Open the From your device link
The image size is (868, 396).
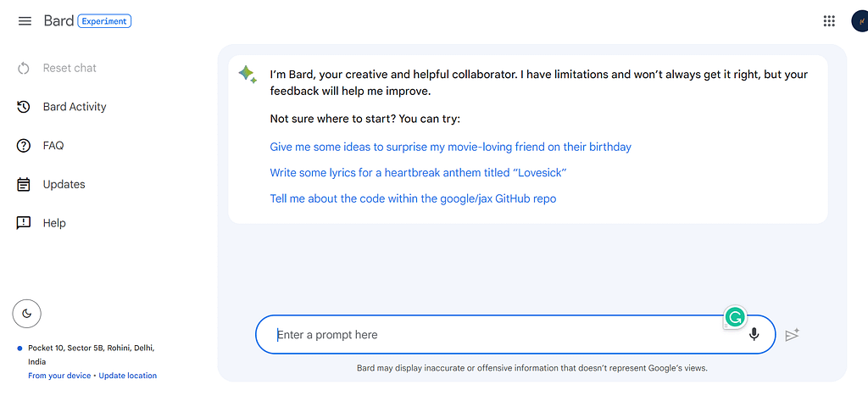coord(59,376)
